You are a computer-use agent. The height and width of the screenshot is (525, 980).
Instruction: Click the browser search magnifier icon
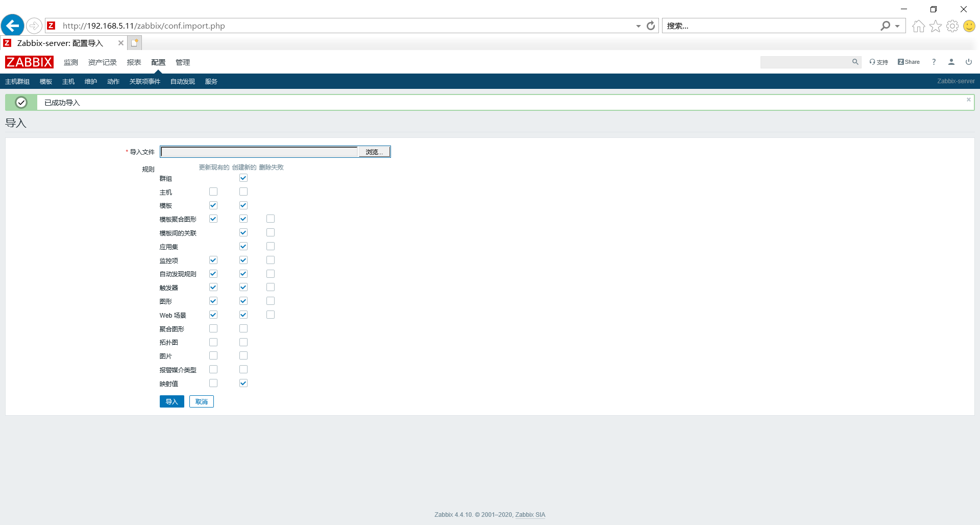(x=885, y=26)
